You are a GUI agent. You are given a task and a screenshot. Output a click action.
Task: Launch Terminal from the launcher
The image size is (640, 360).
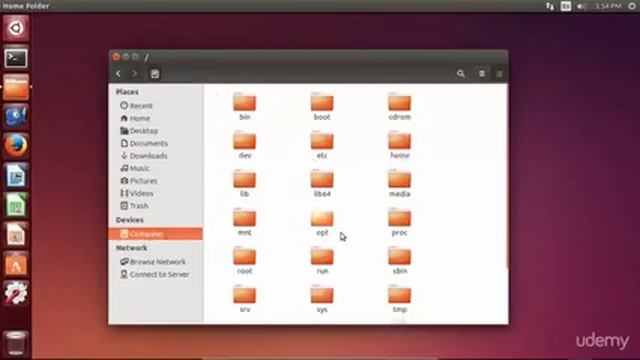pos(16,58)
